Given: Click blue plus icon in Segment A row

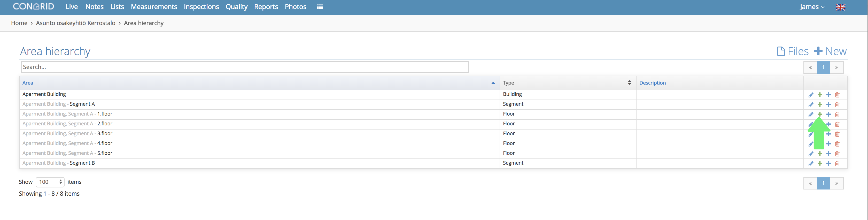Looking at the screenshot, I should coord(828,105).
